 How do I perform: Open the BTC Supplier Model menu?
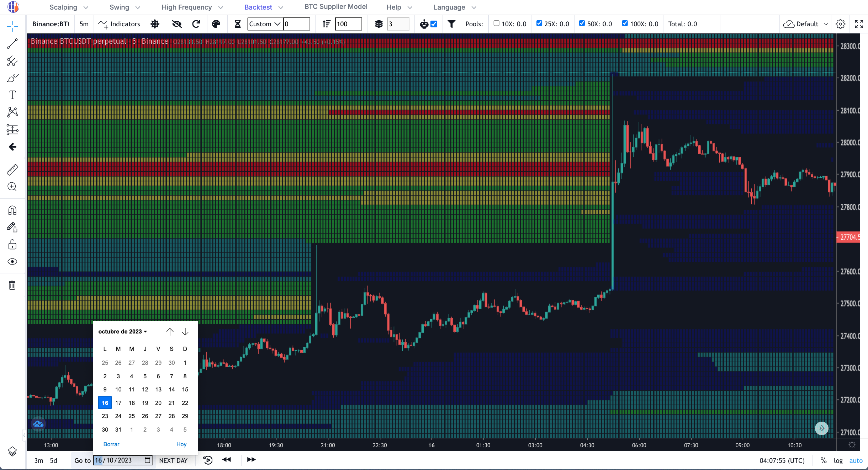click(335, 7)
